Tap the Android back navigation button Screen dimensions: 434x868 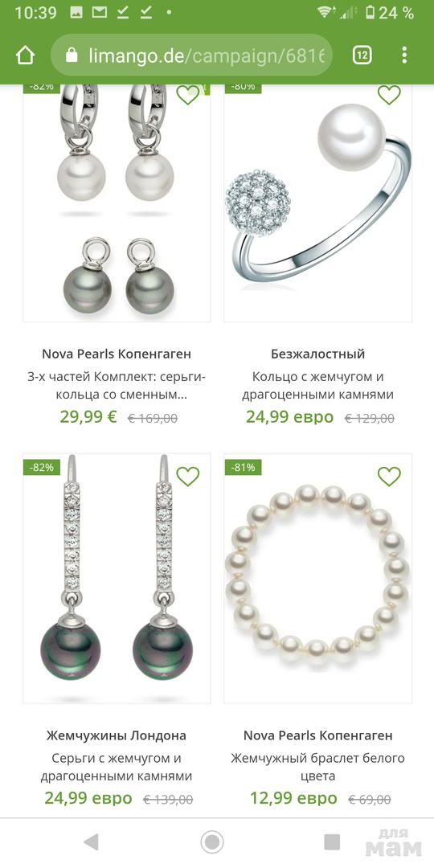click(x=91, y=842)
